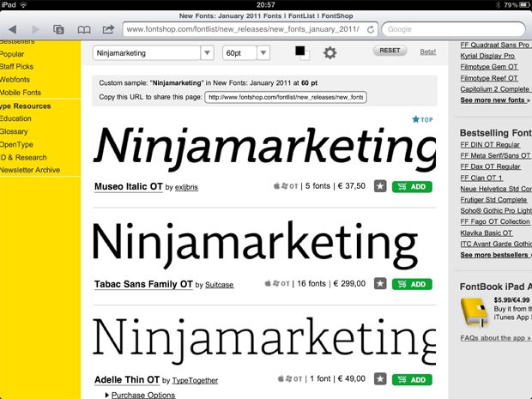Viewport: 532px width, 399px height.
Task: Open the Suitcase foundry link
Action: click(x=219, y=285)
